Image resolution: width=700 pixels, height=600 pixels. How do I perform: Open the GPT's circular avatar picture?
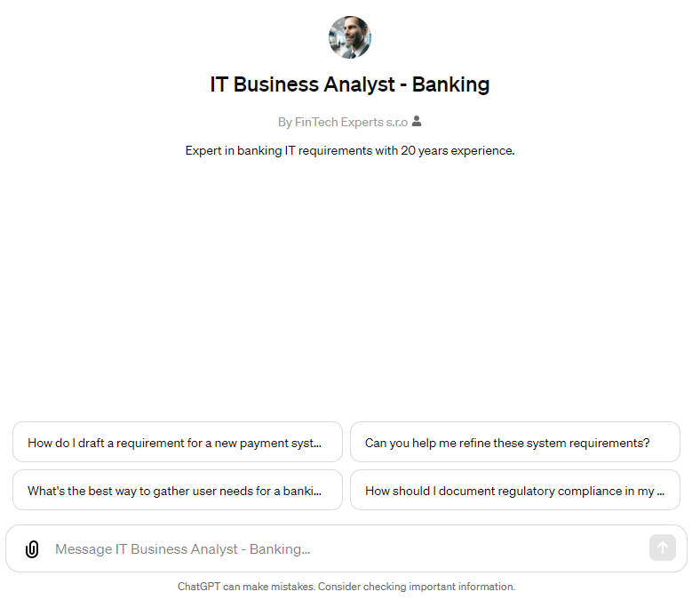[x=350, y=37]
